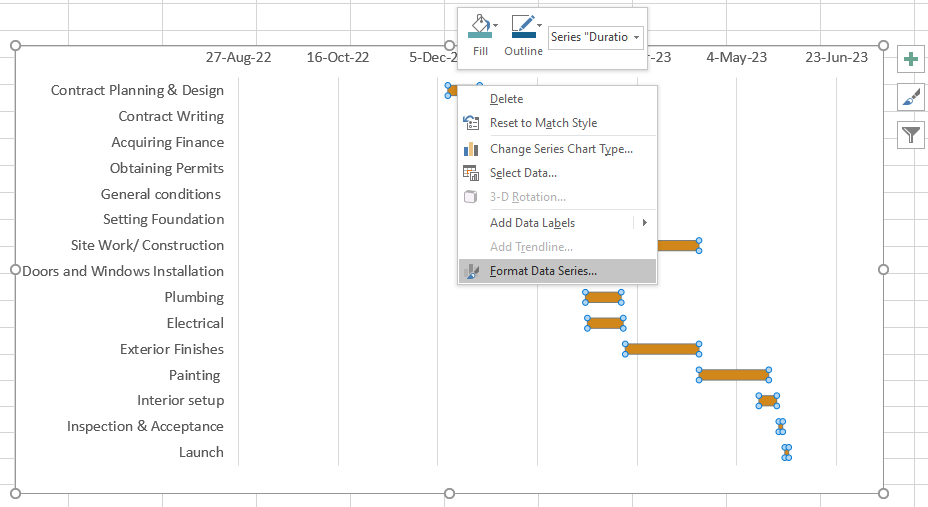The image size is (928, 507).
Task: Click the chart's bottom-right resize handle
Action: coord(884,493)
